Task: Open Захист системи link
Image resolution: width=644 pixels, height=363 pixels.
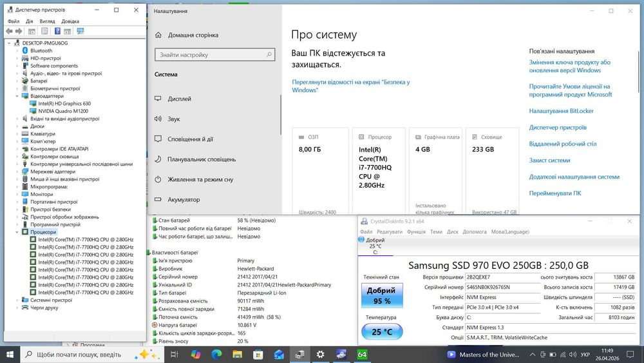Action: [x=549, y=161]
